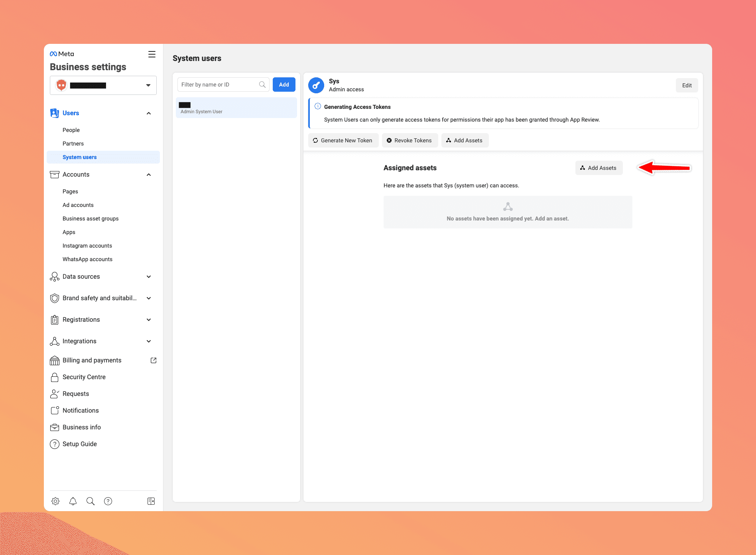756x555 pixels.
Task: Click Revoke Tokens
Action: 410,140
